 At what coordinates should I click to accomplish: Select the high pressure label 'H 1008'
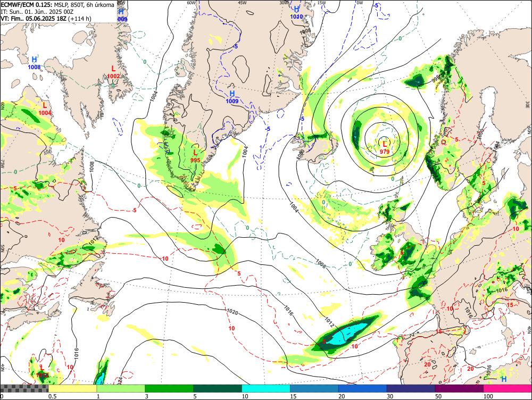[x=34, y=63]
